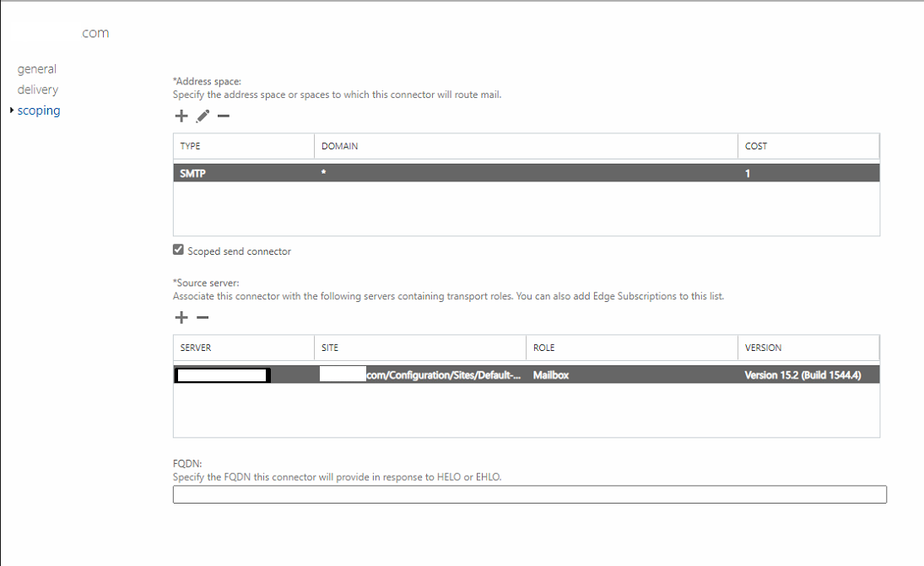Screen dimensions: 924x566
Task: Add a source server to the connector
Action: pyautogui.click(x=181, y=317)
